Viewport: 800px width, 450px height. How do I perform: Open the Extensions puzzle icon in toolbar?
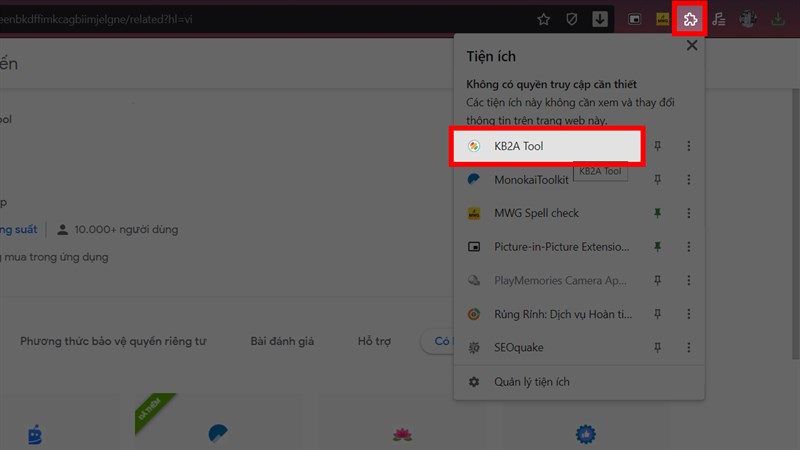click(690, 19)
